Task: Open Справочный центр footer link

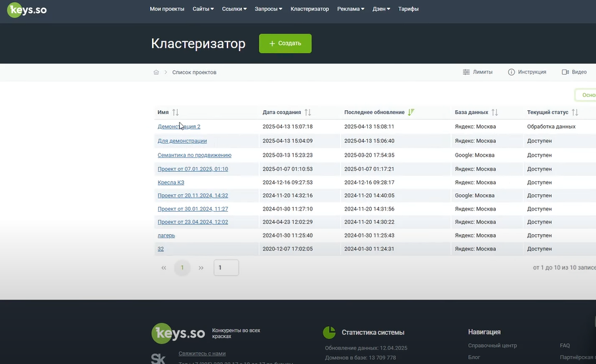Action: tap(492, 346)
